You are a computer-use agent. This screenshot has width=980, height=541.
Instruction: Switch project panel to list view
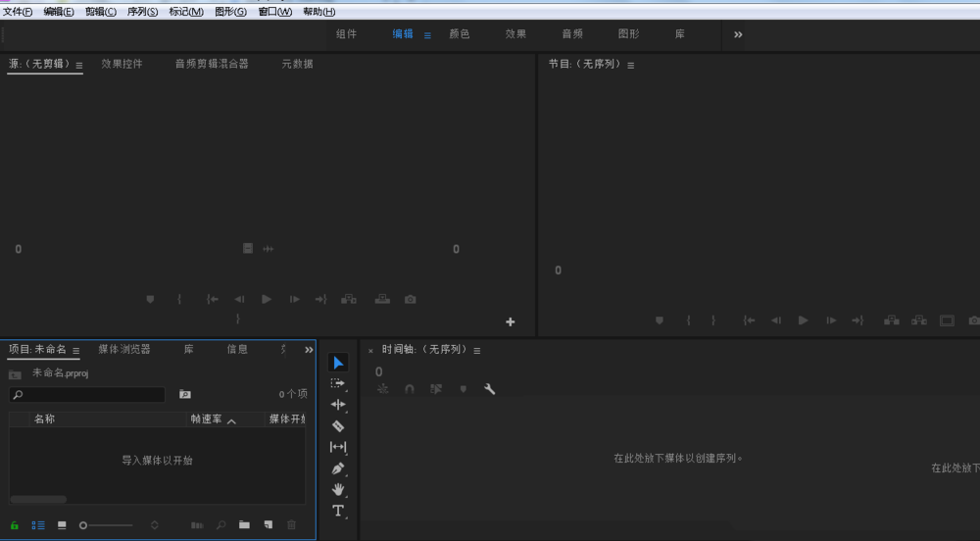pyautogui.click(x=38, y=525)
